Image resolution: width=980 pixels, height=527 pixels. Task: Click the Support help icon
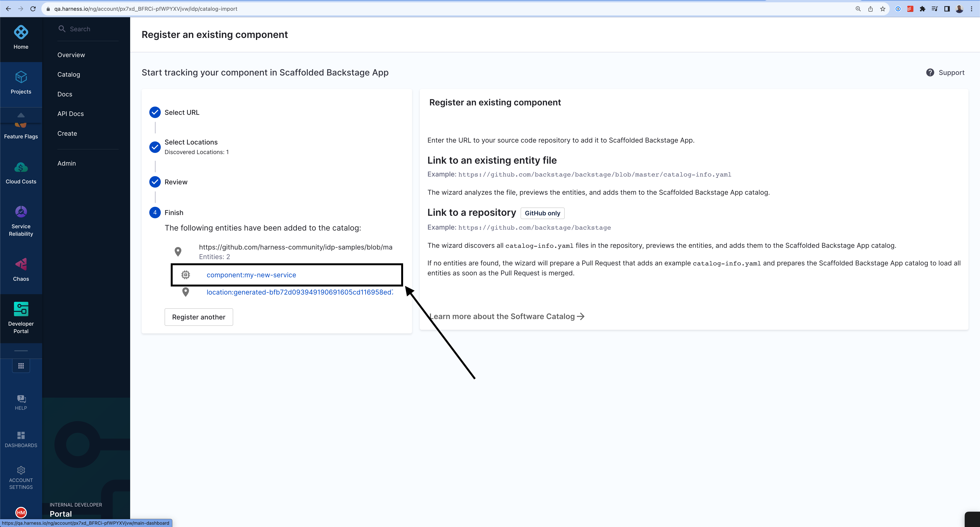pos(930,73)
